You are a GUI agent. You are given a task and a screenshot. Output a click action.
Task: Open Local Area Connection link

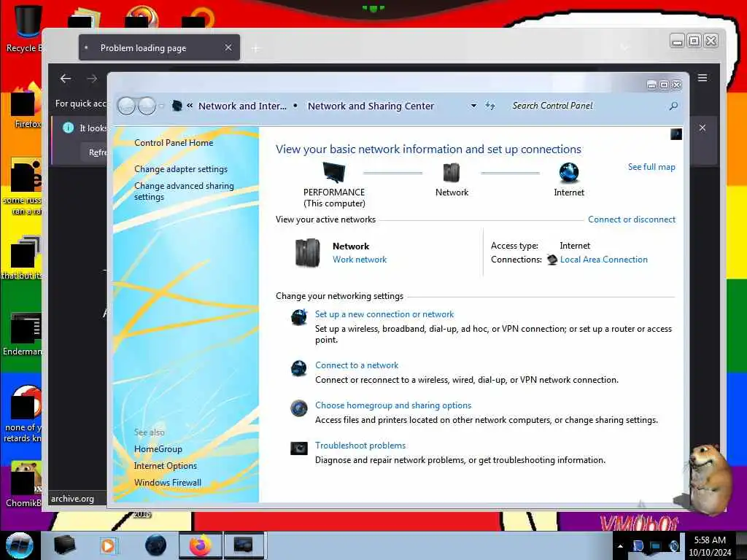tap(603, 260)
